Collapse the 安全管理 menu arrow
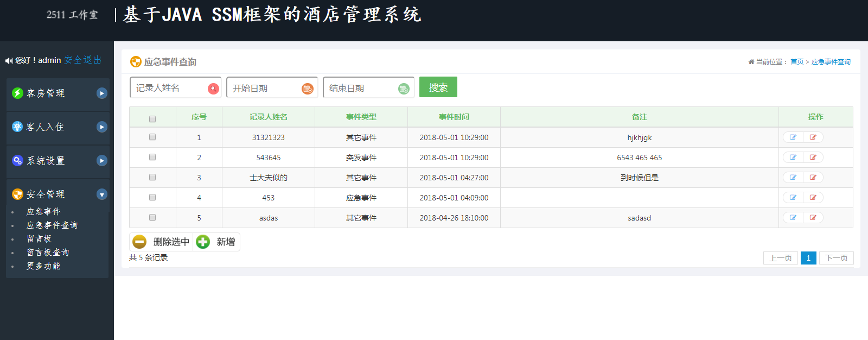The width and height of the screenshot is (868, 340). (102, 194)
